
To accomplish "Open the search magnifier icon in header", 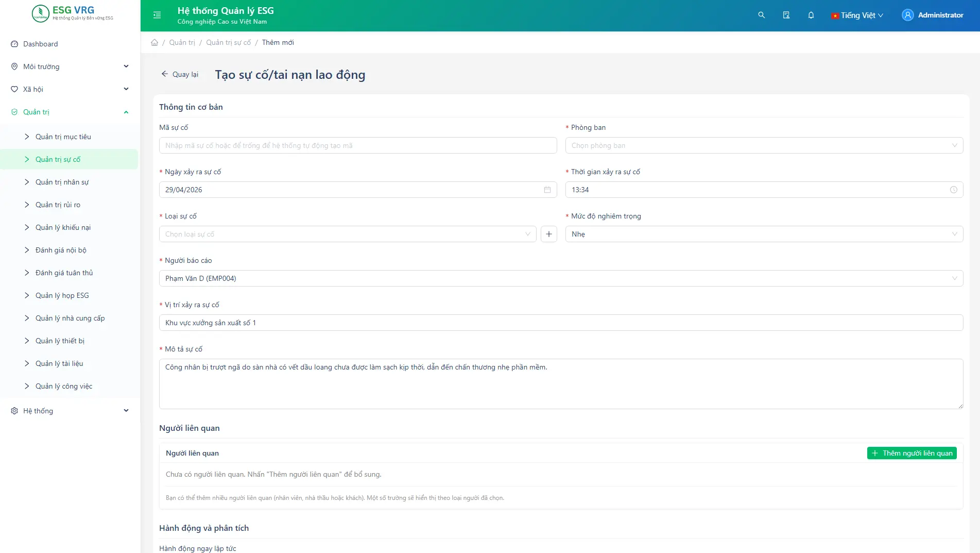I will pos(761,15).
